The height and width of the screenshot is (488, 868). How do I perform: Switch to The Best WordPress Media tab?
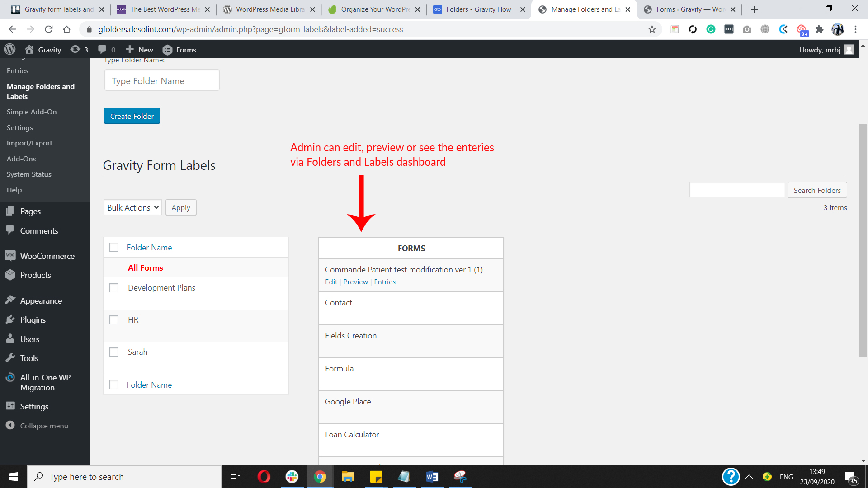click(165, 9)
